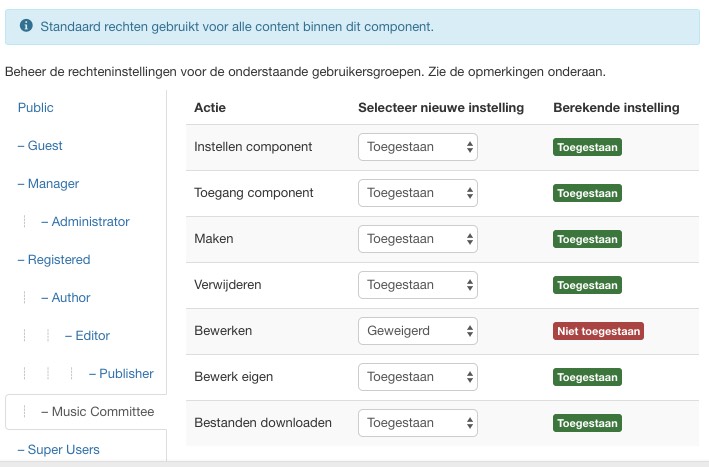This screenshot has height=467, width=709.
Task: Choose the Author group tab
Action: tap(70, 298)
